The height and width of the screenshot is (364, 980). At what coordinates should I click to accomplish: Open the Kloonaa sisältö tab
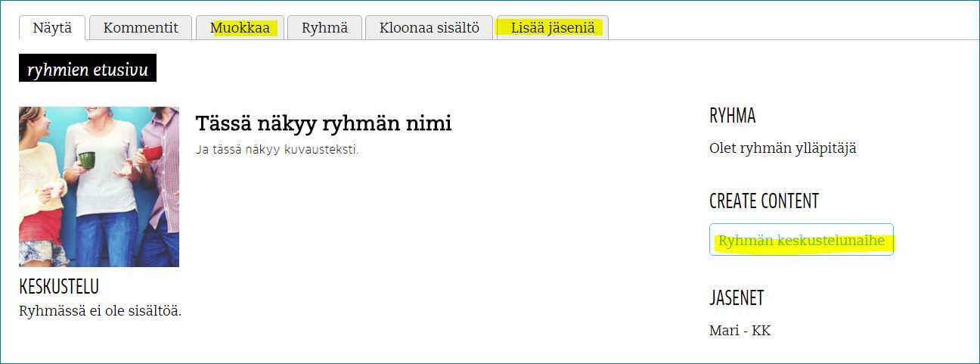(429, 28)
